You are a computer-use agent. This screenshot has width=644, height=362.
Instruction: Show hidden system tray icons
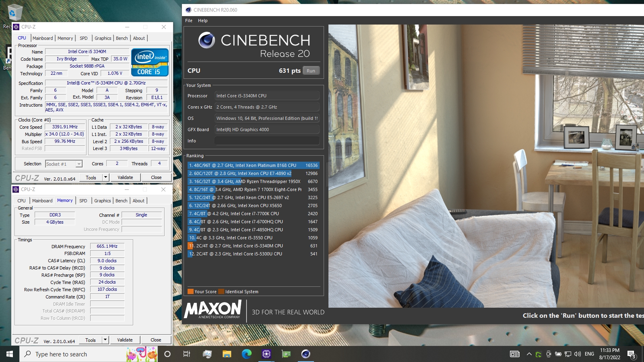click(529, 354)
